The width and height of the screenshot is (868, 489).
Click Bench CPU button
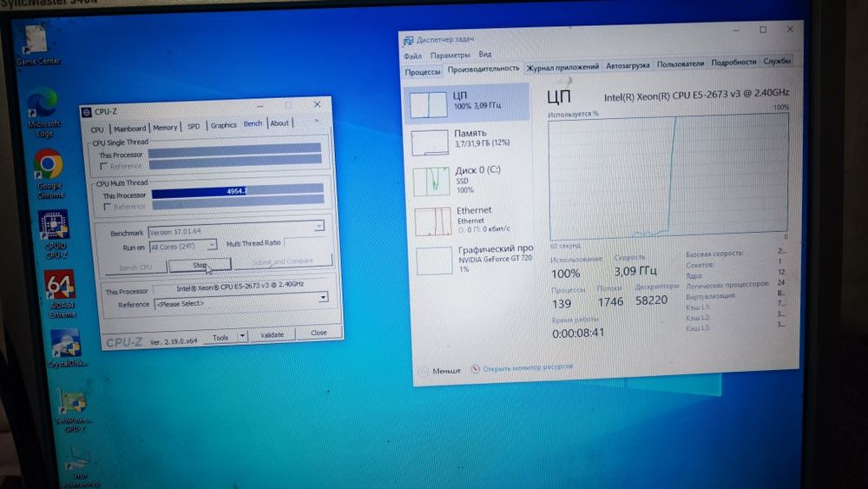coord(135,268)
